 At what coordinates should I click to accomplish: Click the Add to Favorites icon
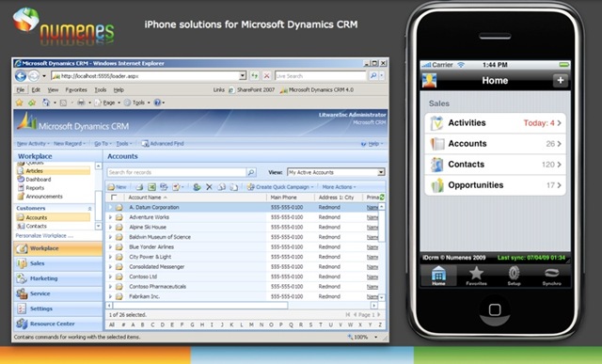[x=32, y=103]
